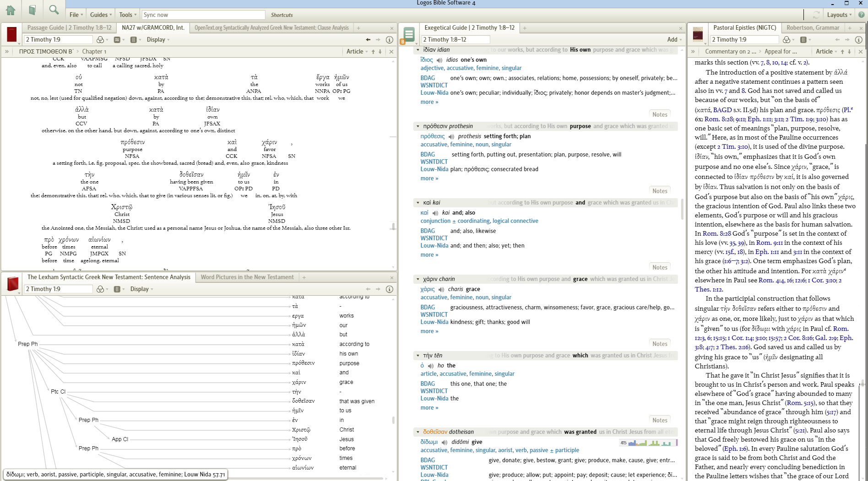Open information icon in Pastoral Epistles panel
This screenshot has width=868, height=481.
(x=859, y=40)
